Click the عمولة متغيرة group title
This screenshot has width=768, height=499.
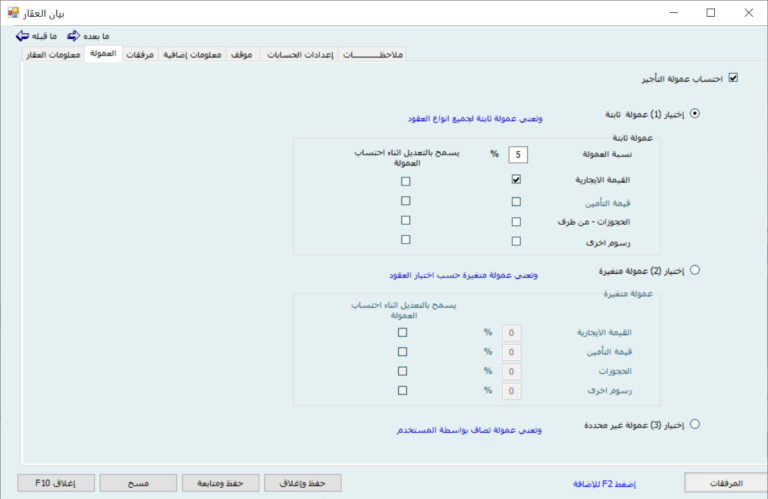(628, 293)
